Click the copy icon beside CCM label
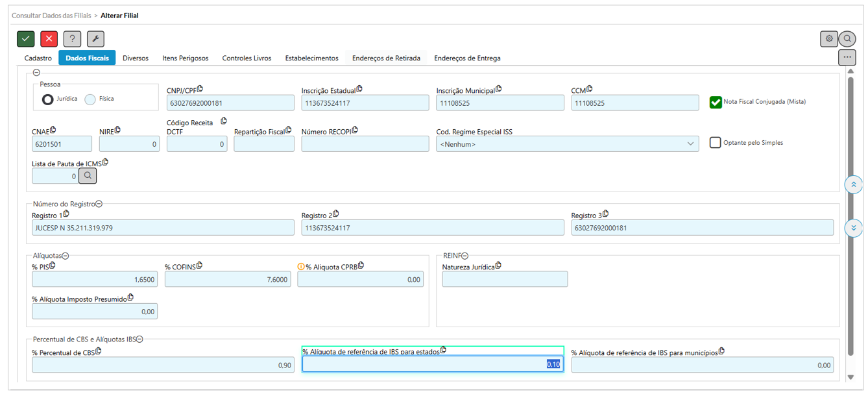Viewport: 868px width, 396px height. point(589,89)
